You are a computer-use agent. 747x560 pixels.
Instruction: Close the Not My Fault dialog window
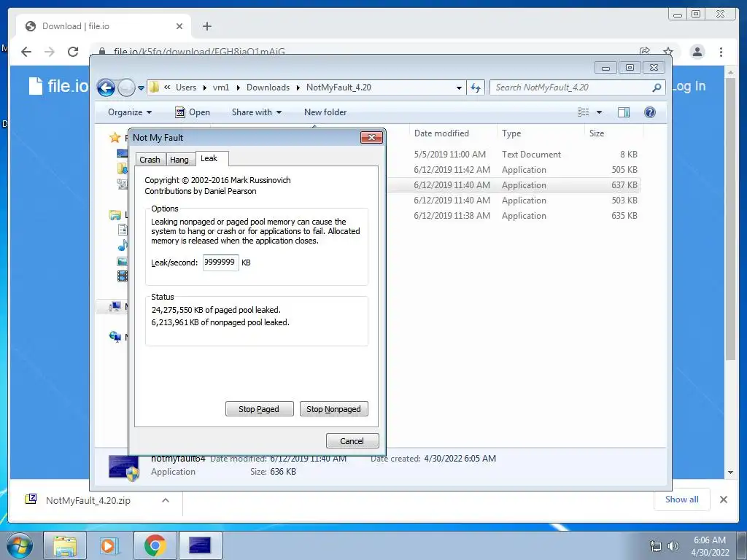click(371, 138)
